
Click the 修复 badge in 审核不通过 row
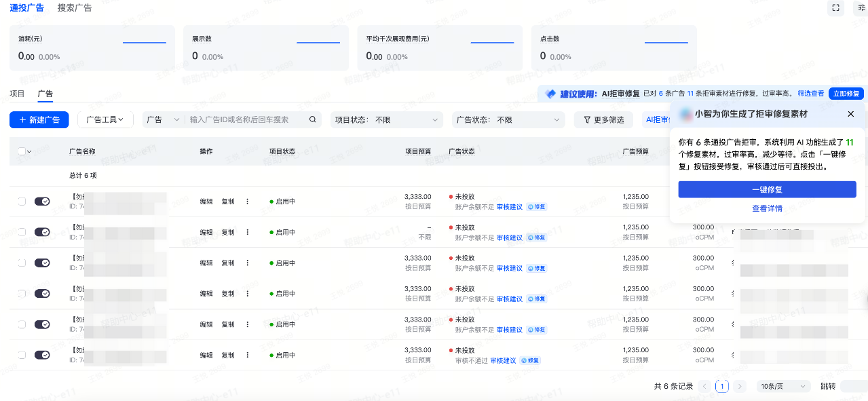[x=530, y=360]
